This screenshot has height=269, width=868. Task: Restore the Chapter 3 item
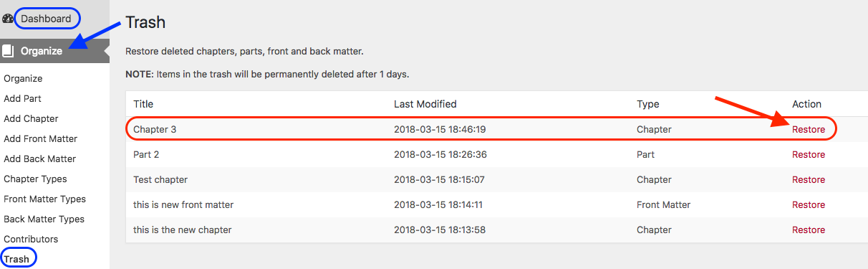click(809, 130)
